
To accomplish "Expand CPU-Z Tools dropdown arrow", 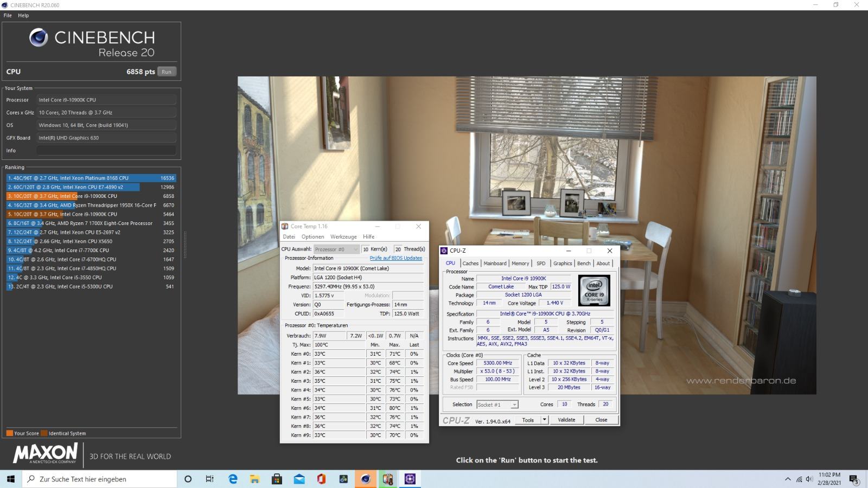I will point(545,420).
